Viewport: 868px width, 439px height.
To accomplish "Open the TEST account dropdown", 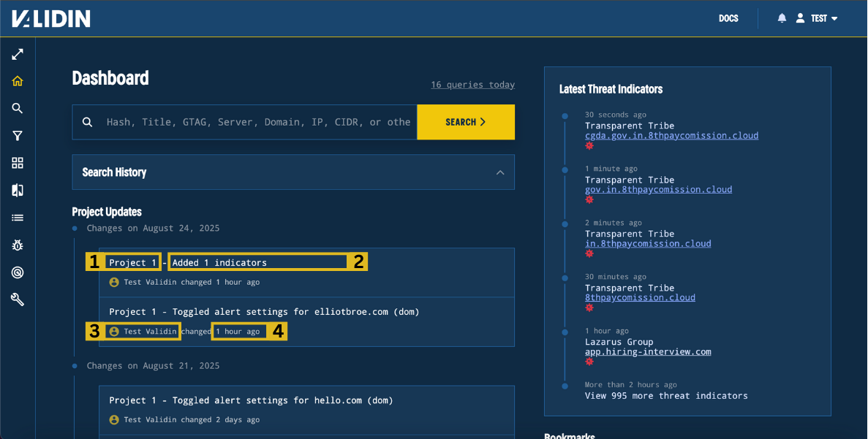I will coord(824,18).
